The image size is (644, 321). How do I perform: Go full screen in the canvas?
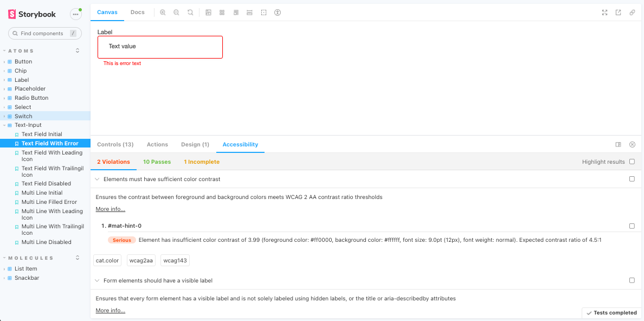click(604, 12)
